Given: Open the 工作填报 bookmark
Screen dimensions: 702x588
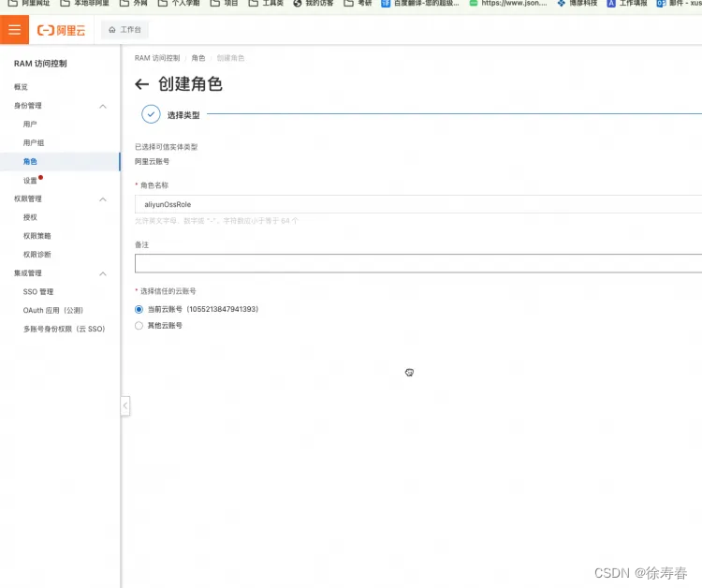Looking at the screenshot, I should 627,3.
